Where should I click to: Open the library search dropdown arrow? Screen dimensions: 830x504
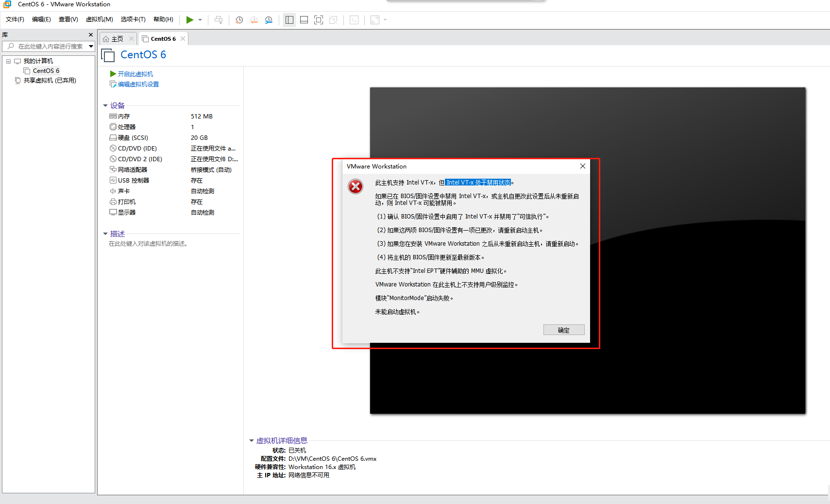(91, 46)
